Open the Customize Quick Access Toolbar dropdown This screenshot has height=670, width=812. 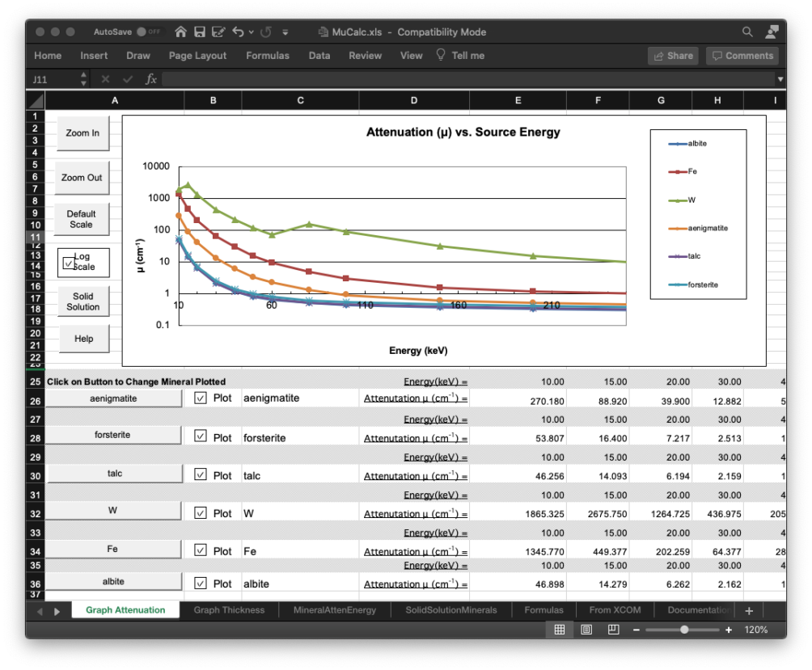285,32
